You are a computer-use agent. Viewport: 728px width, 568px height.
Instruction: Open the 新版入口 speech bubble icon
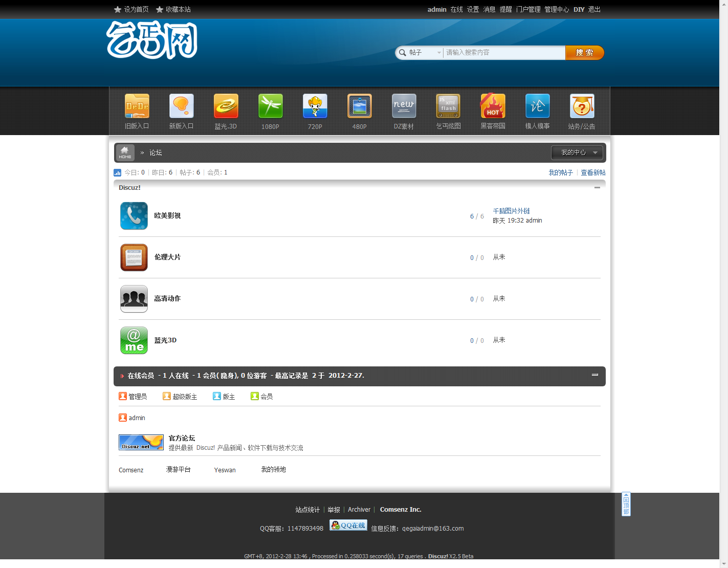[182, 106]
